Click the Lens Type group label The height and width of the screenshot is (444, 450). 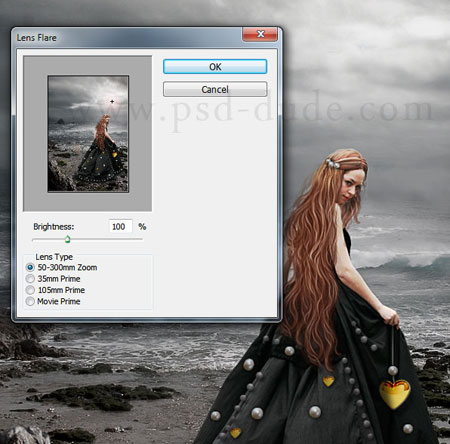(x=54, y=257)
